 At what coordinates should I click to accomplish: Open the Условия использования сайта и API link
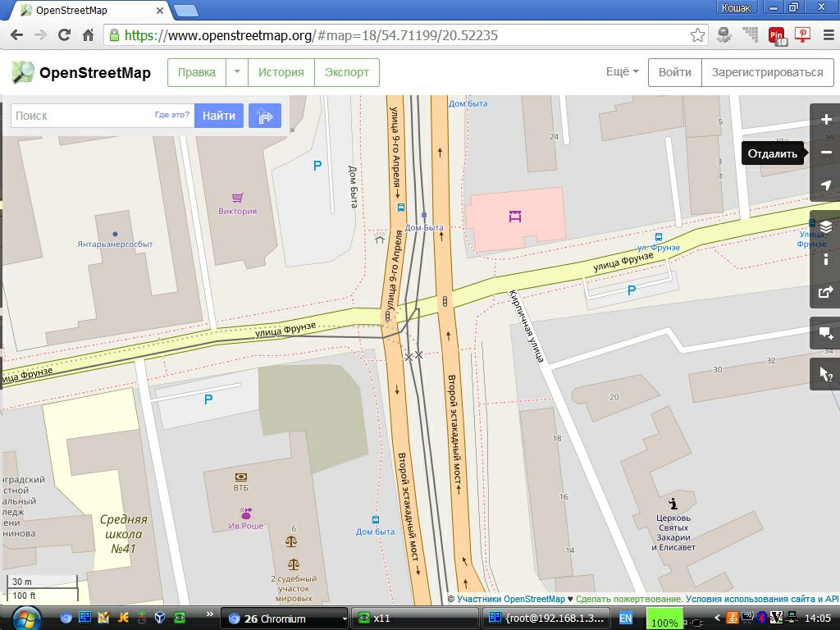point(762,599)
